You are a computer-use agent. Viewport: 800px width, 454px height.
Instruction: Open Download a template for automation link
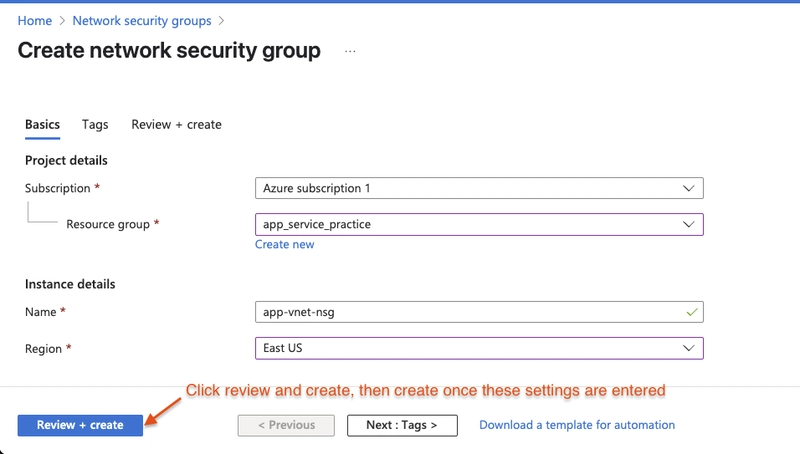(x=577, y=425)
